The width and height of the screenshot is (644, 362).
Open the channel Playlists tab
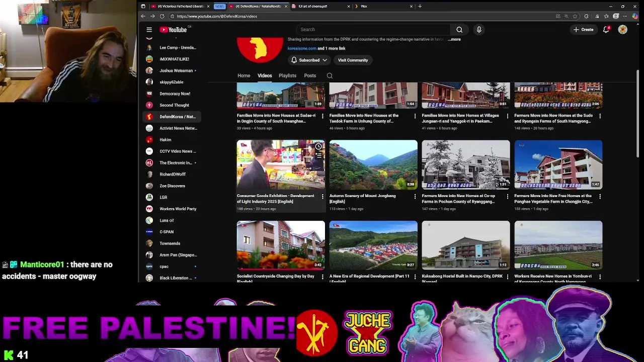click(287, 75)
